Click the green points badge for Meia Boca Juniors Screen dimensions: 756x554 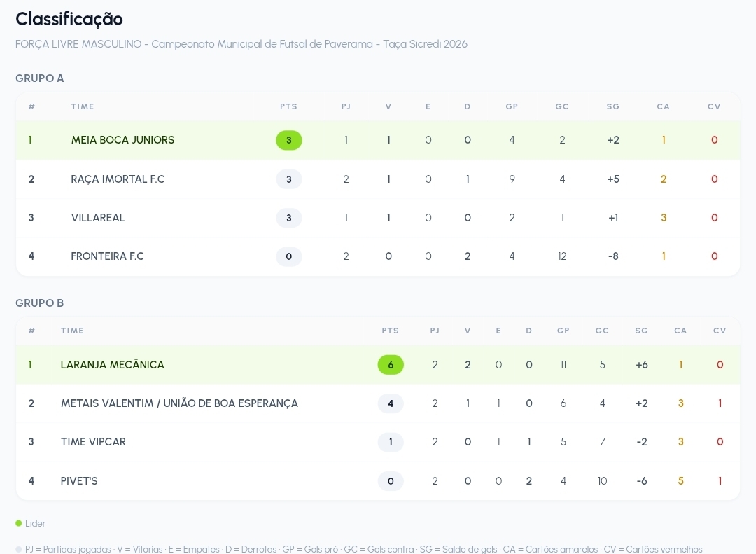(x=289, y=140)
